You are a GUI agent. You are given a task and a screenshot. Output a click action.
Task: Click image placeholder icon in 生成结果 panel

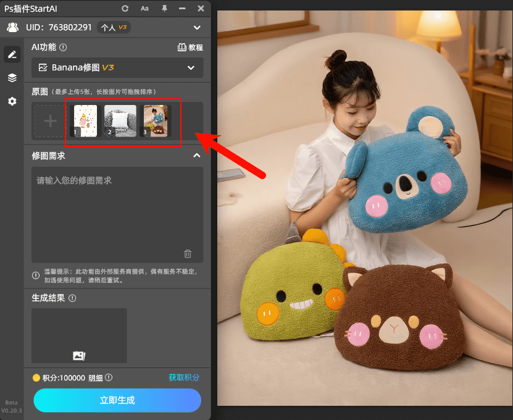79,355
